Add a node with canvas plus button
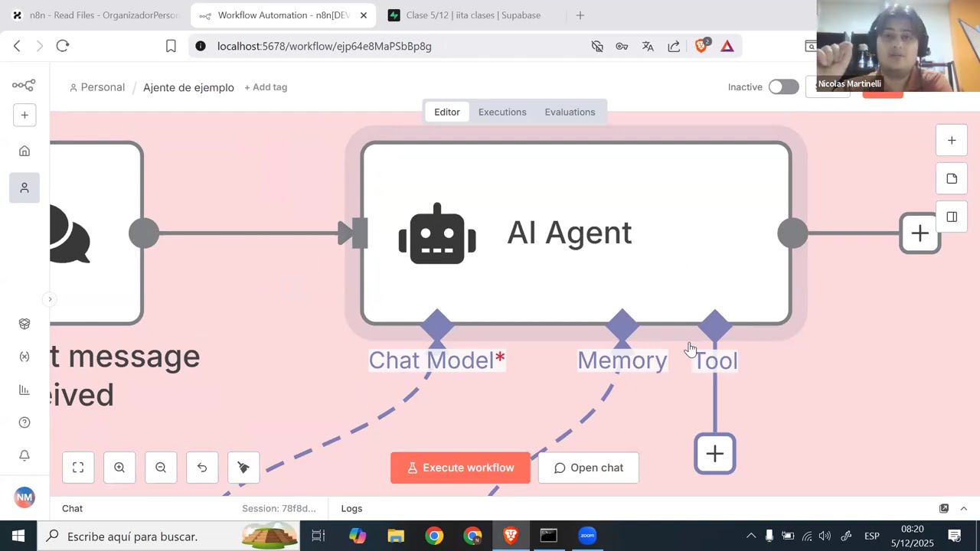Screen dimensions: 980x551 [952, 141]
